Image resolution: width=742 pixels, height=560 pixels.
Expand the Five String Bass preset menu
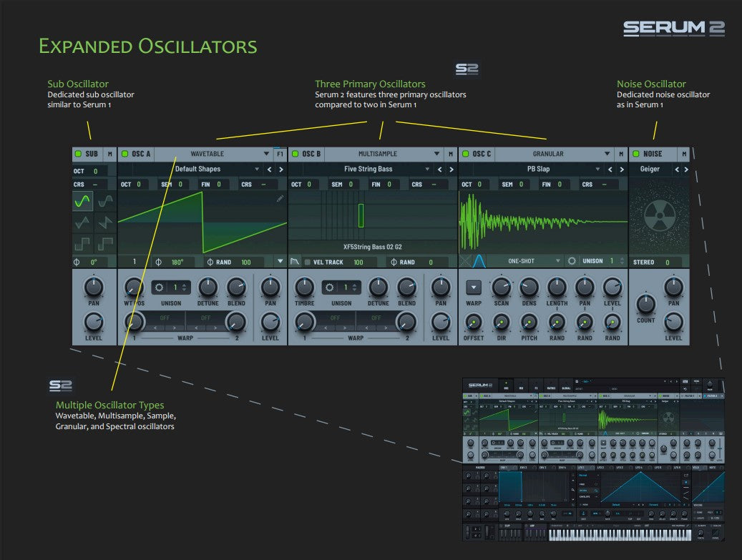(427, 170)
